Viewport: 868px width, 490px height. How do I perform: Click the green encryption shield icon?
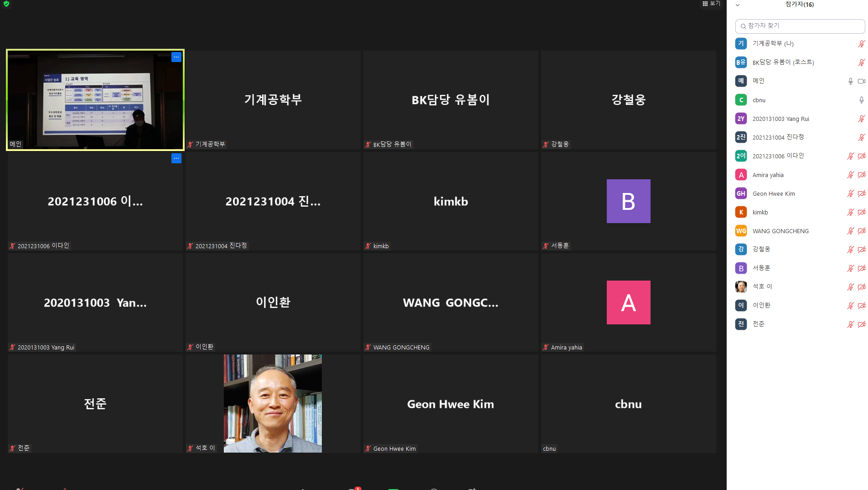[6, 4]
